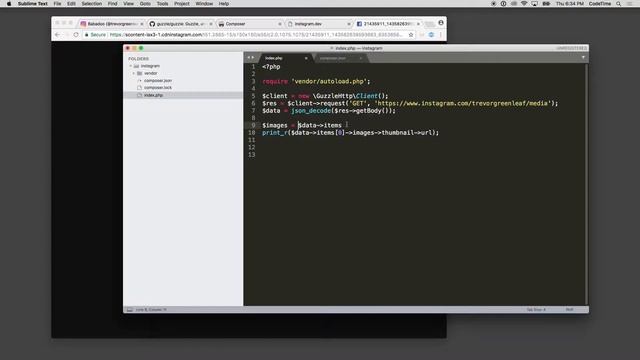Click the Instagram media URL string on line 6
This screenshot has width=640, height=360.
coord(463,103)
